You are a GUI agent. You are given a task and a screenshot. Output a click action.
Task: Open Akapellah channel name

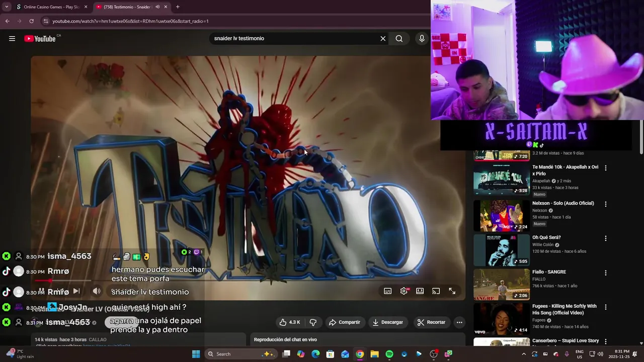[x=541, y=181]
